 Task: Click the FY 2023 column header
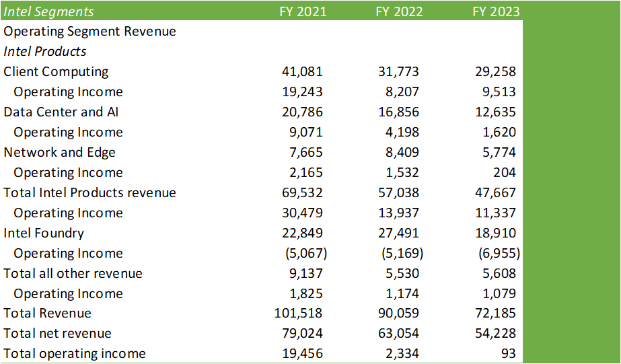coord(496,11)
